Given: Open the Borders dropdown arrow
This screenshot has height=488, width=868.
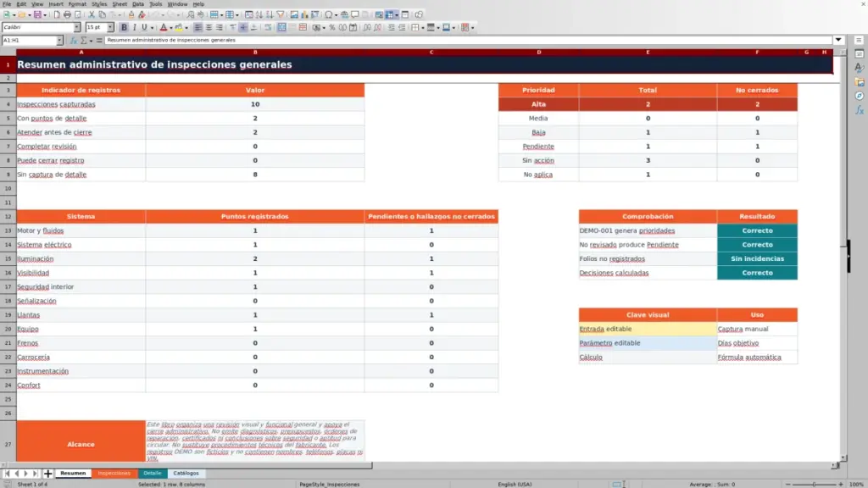Looking at the screenshot, I should pyautogui.click(x=423, y=28).
